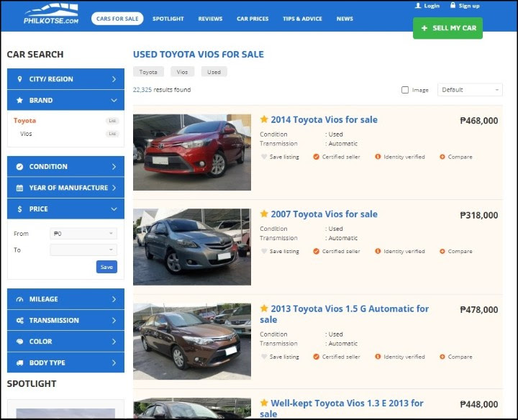Viewport: 518px width, 420px height.
Task: Click the Login user icon
Action: coord(418,6)
